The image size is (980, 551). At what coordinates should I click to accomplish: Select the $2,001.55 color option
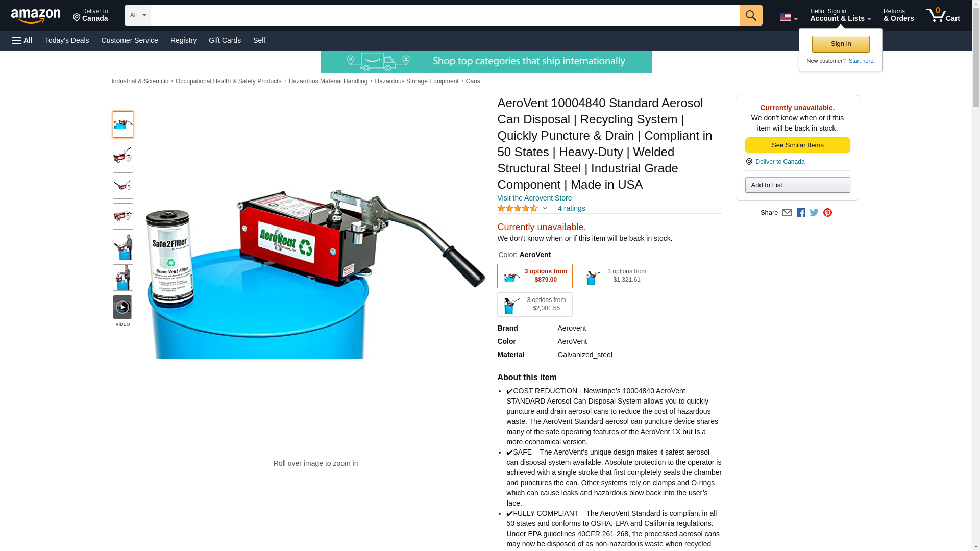tap(534, 305)
